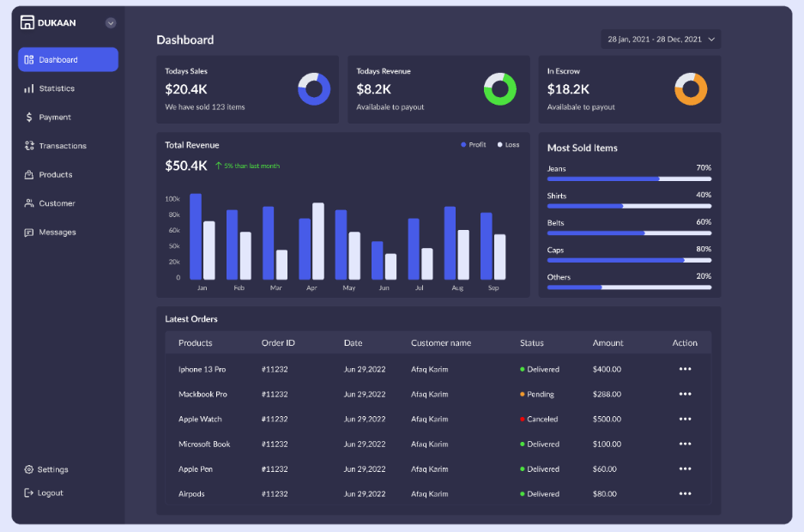This screenshot has height=532, width=804.
Task: Toggle the Loss legend series
Action: [x=508, y=145]
